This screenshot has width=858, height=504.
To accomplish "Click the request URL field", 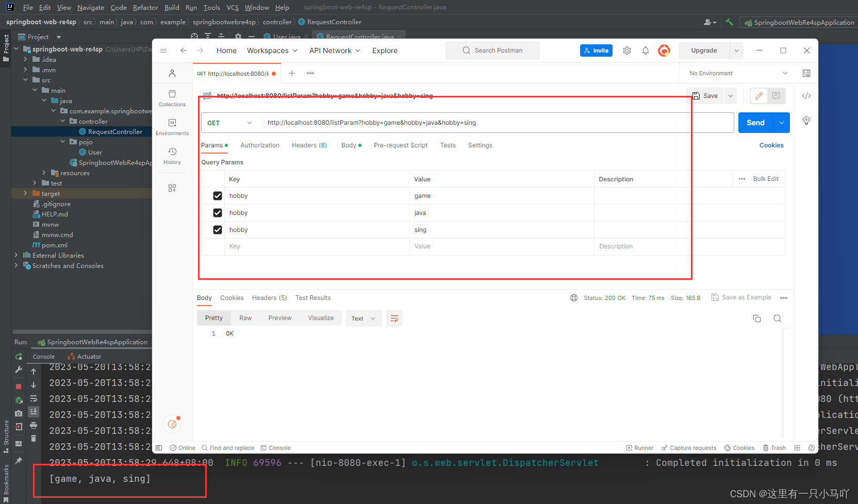I will pyautogui.click(x=498, y=123).
